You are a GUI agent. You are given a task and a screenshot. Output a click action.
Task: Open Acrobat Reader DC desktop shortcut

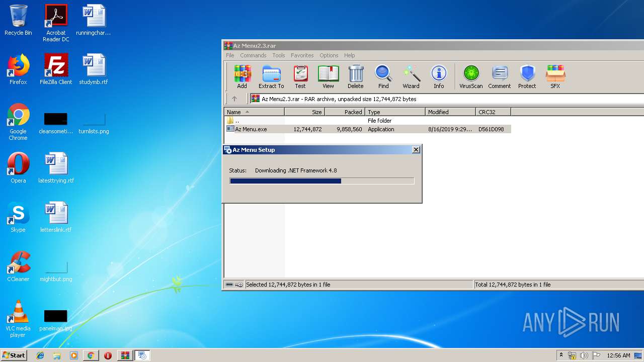pos(56,23)
